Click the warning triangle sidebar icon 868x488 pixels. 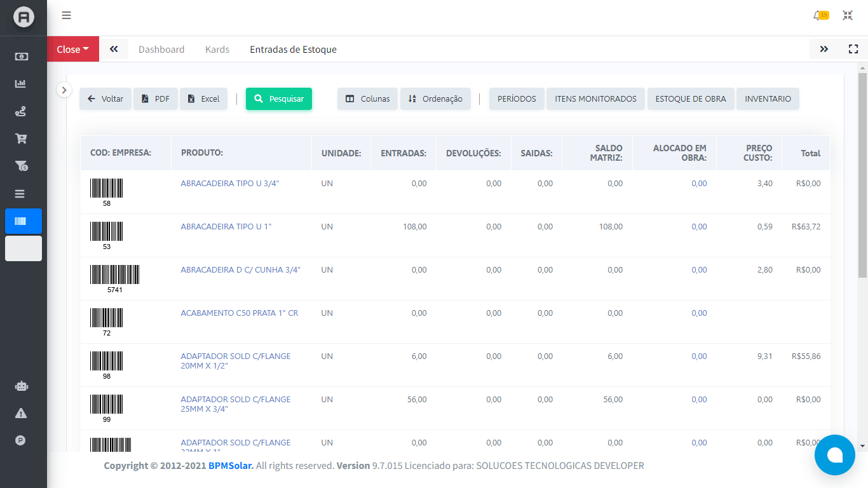[x=21, y=413]
